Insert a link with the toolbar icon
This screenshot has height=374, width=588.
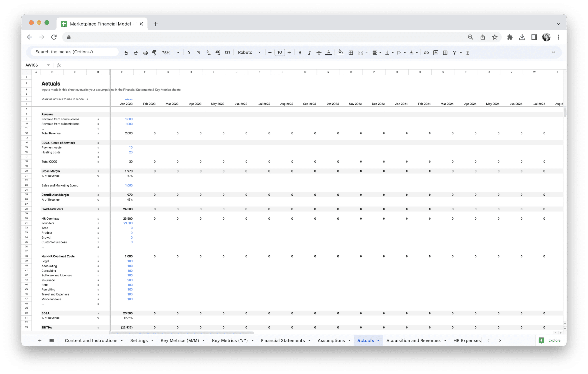[426, 52]
